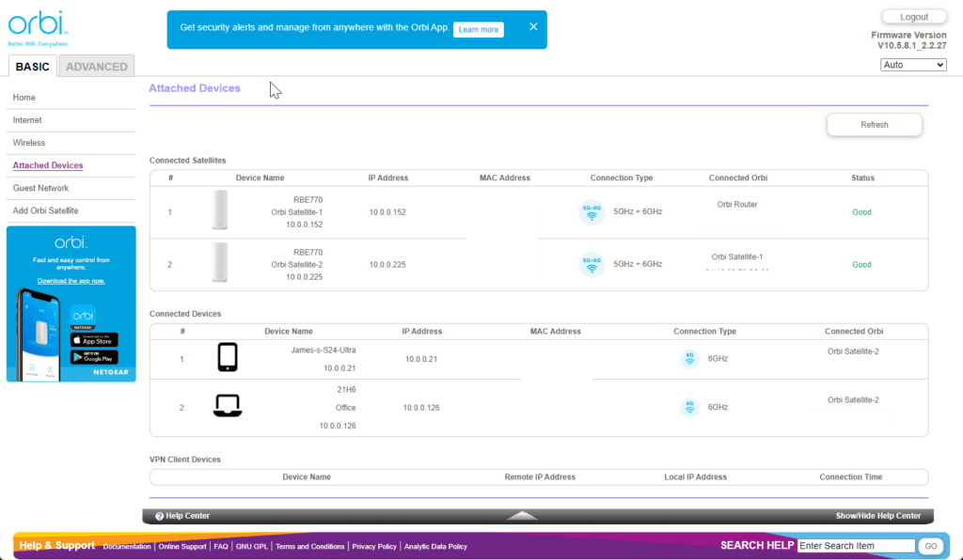Expand the Help Center panel arrow
Viewport: 963px width, 560px height.
point(522,516)
